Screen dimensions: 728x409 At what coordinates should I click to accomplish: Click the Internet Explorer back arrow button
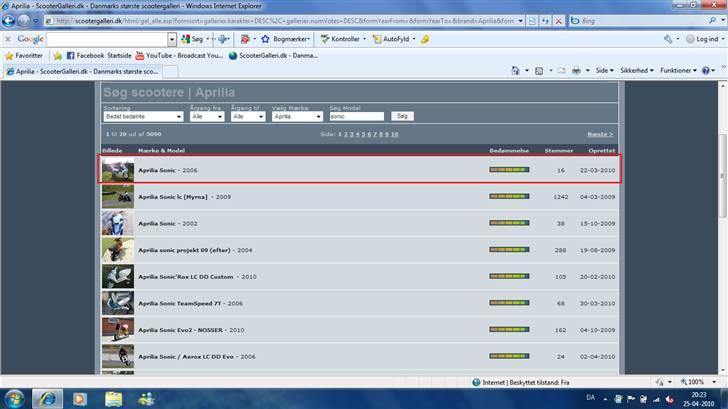12,20
